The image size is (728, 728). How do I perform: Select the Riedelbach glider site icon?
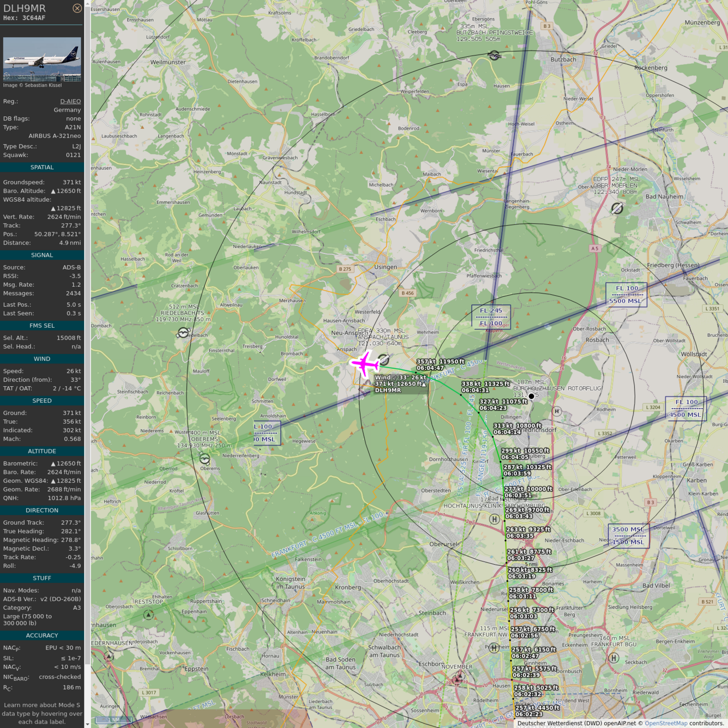coord(183,333)
